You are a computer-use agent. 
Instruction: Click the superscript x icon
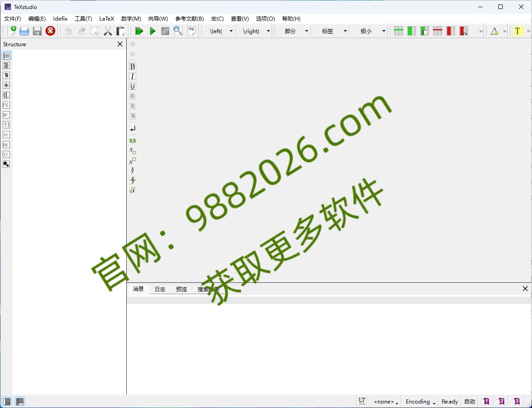[x=133, y=161]
